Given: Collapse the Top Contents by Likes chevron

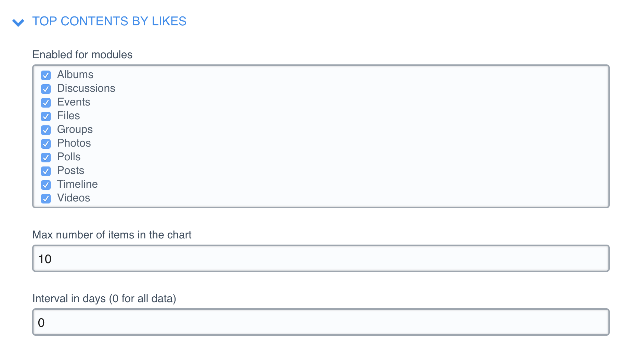Looking at the screenshot, I should 18,23.
